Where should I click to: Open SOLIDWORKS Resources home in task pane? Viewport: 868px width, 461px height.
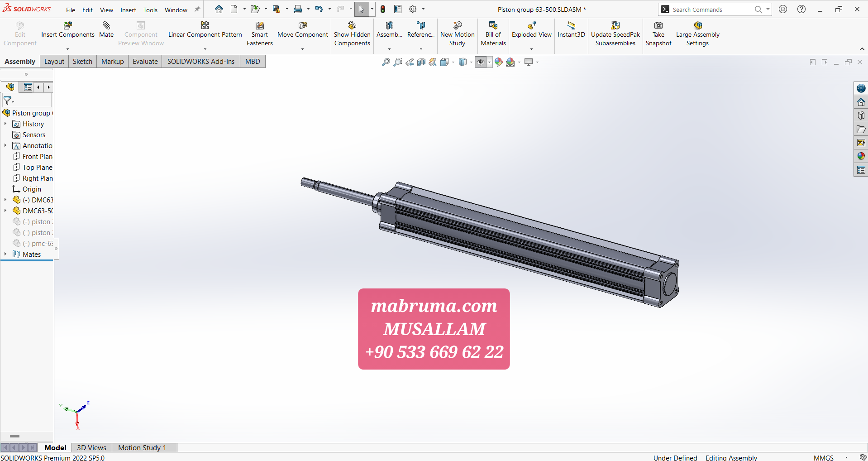click(x=861, y=102)
